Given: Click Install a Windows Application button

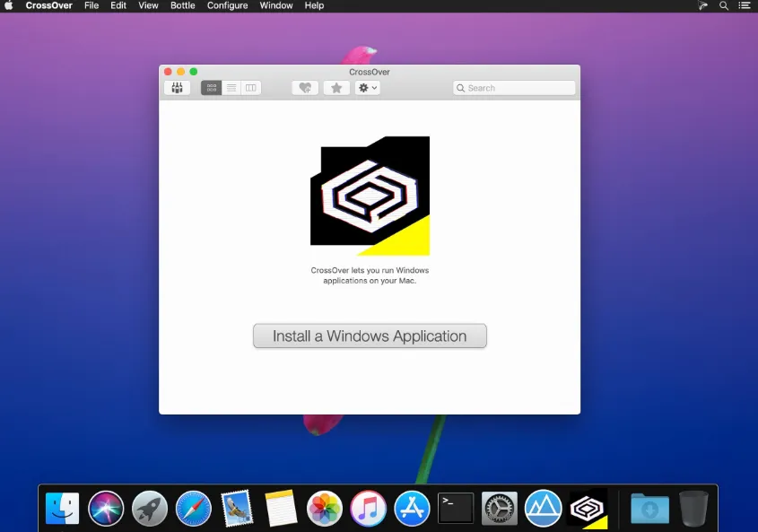Looking at the screenshot, I should [370, 336].
